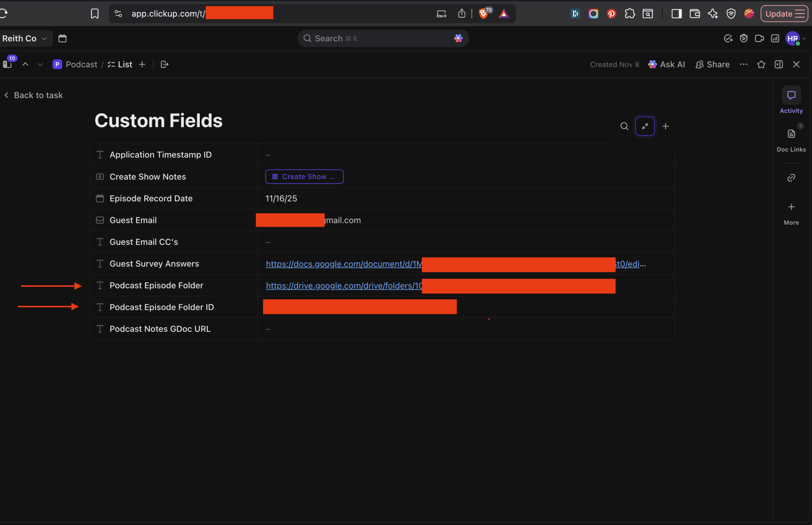Open the Podcast breadcrumb space
The image size is (812, 525).
coord(81,64)
